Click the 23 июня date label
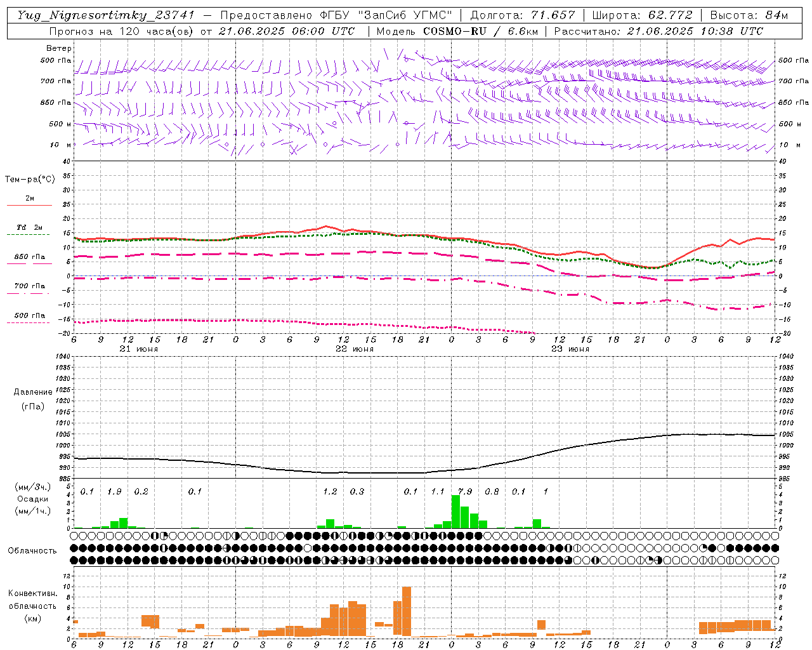Viewport: 812px width, 650px height. point(570,349)
